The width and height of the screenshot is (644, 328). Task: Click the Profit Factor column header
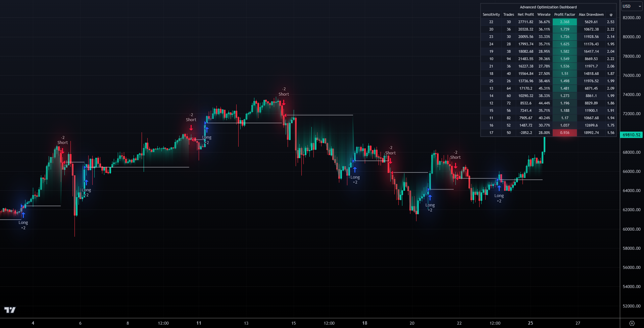pos(564,14)
